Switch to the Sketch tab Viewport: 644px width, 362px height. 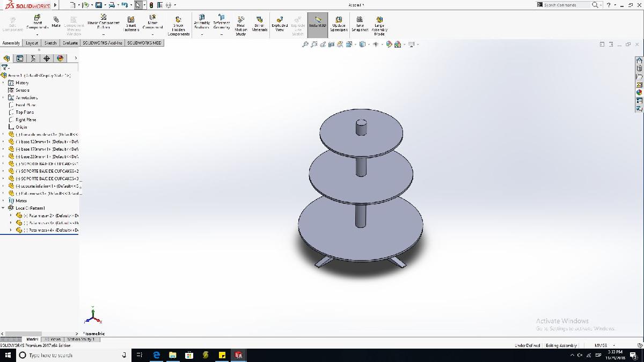click(x=50, y=43)
